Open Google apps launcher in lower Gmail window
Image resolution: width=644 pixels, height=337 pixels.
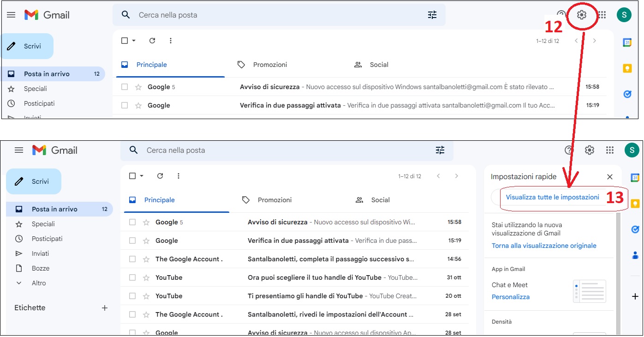point(610,150)
